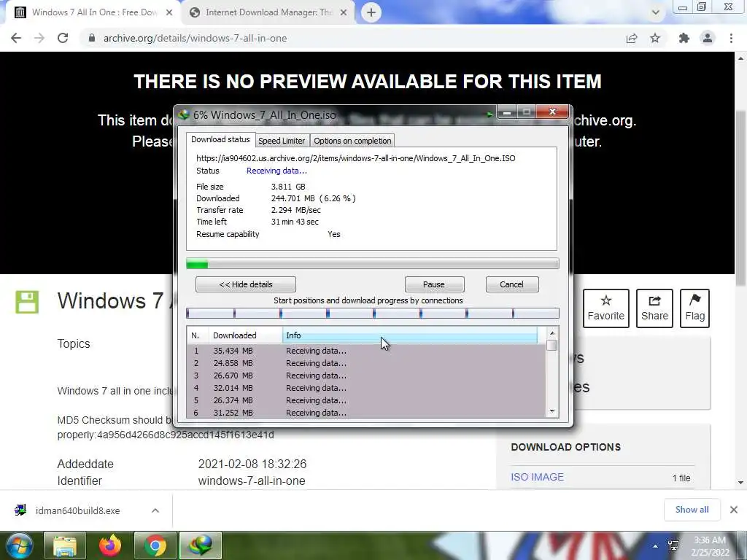Click the 1 file count text
This screenshot has width=747, height=560.
(x=681, y=478)
